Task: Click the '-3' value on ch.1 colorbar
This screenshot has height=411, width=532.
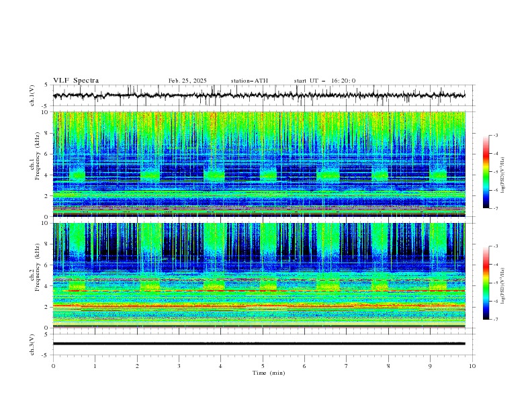Action: click(x=495, y=135)
